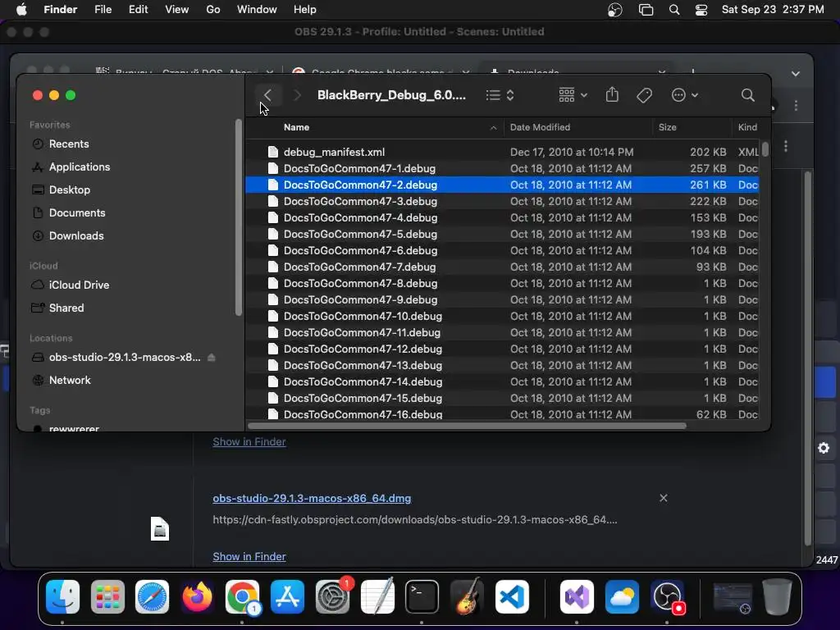This screenshot has height=630, width=840.
Task: Open Control Center in menu bar
Action: 701,10
